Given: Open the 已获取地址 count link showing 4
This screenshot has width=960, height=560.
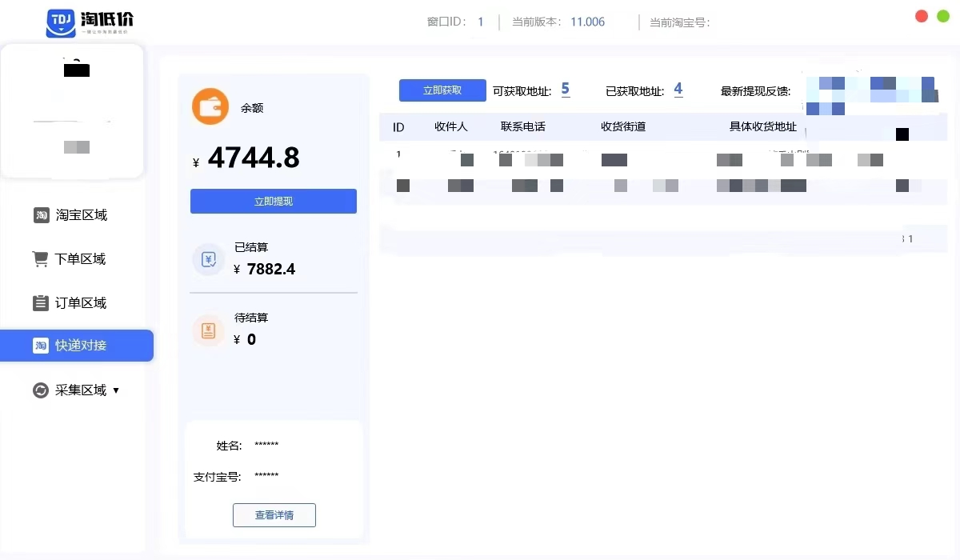Looking at the screenshot, I should (678, 90).
